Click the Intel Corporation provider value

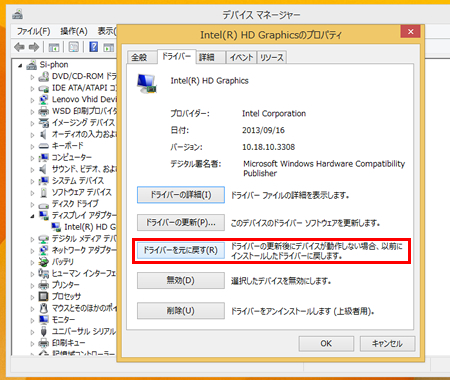click(x=274, y=114)
